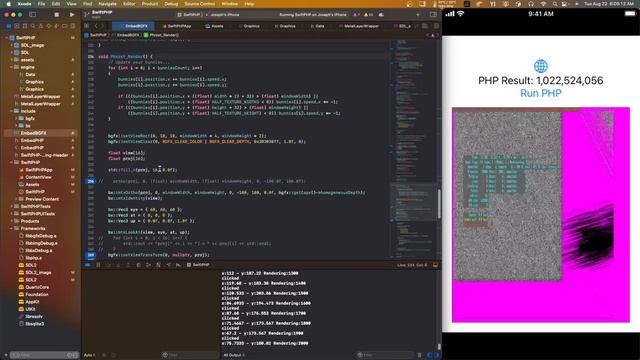640x360 pixels.
Task: Tap the rendered bgfx view on iPhone
Action: coord(541,215)
